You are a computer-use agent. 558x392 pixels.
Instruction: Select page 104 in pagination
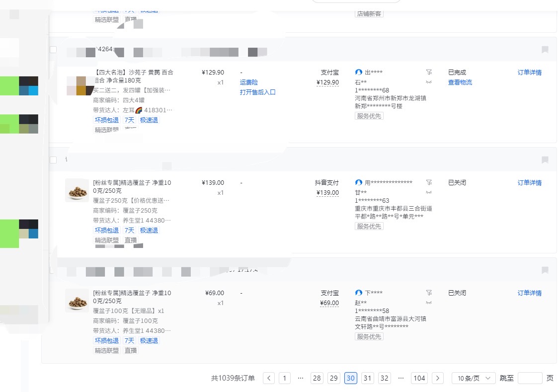tap(419, 378)
